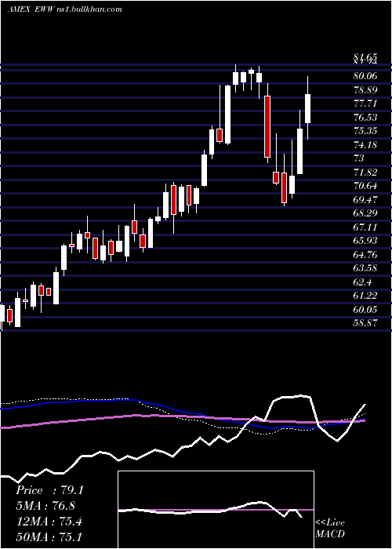Viewport: 392px width, 549px height.
Task: Click the 76.53 price axis label
Action: pos(365,118)
